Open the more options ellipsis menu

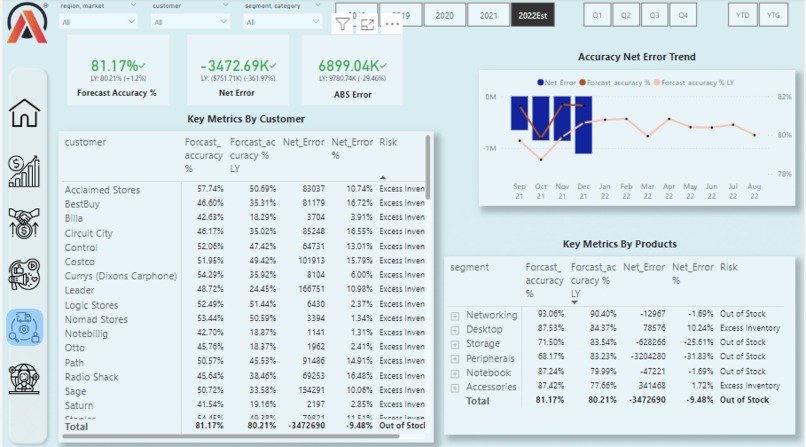pyautogui.click(x=392, y=24)
